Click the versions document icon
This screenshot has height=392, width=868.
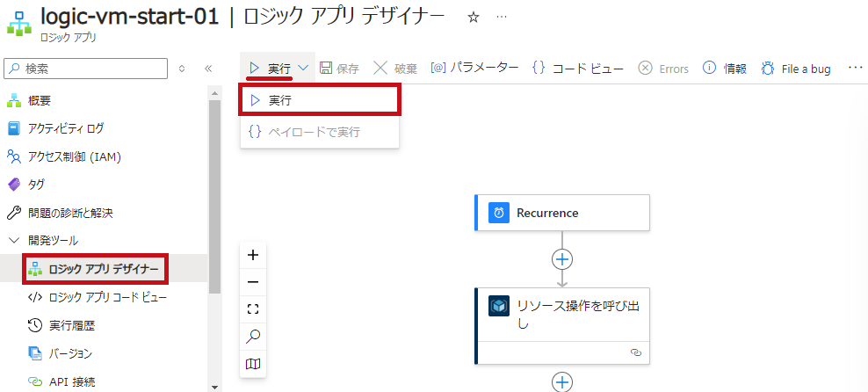tap(35, 353)
